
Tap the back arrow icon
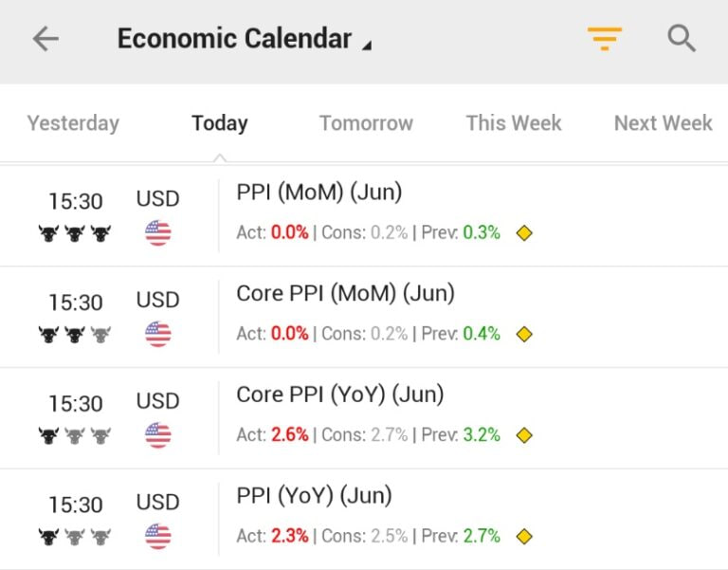pyautogui.click(x=45, y=39)
